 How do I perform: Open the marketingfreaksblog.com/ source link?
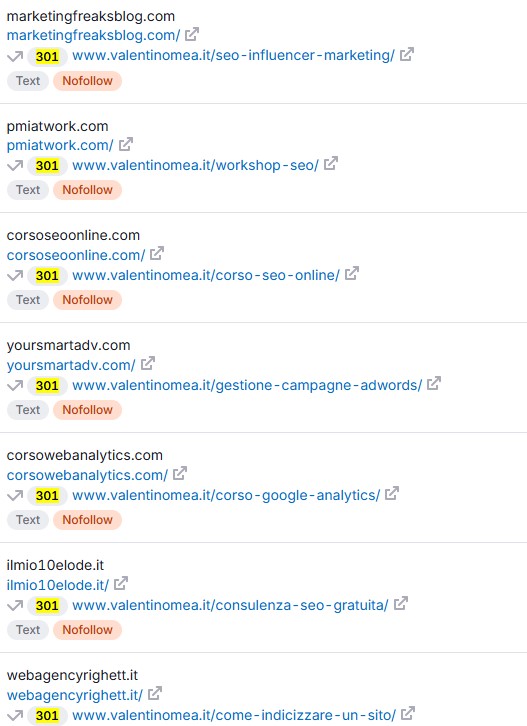[x=93, y=35]
